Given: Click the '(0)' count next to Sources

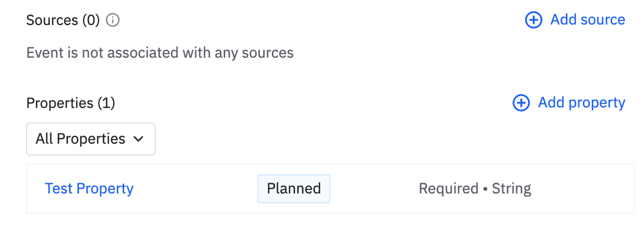Looking at the screenshot, I should click(91, 20).
